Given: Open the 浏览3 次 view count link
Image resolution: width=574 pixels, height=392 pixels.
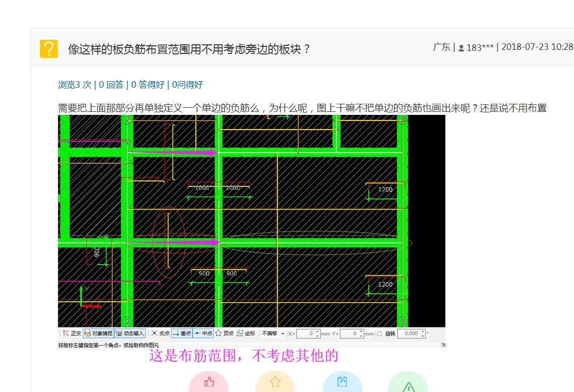Looking at the screenshot, I should coord(75,85).
